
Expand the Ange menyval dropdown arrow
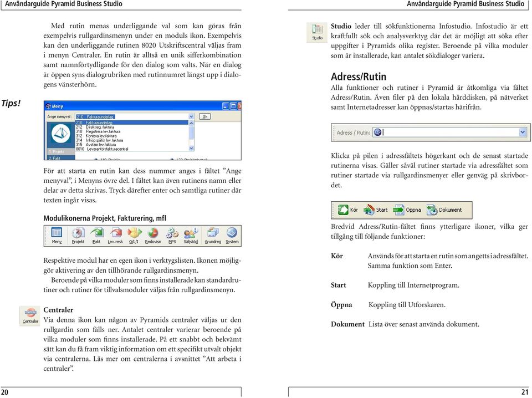coord(191,116)
